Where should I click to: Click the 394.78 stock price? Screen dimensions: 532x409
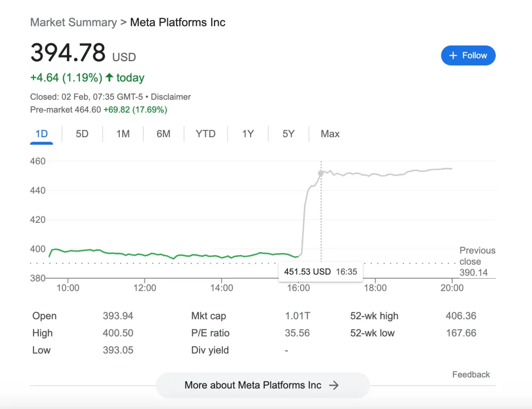tap(68, 53)
